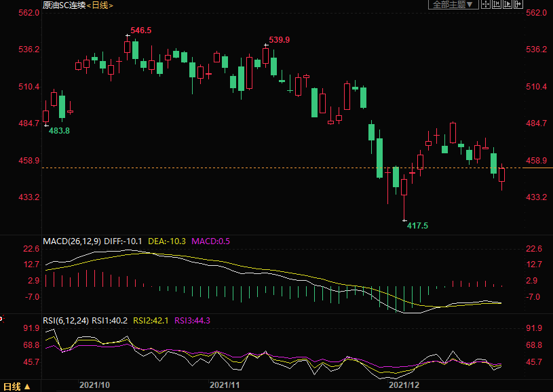This screenshot has height=392, width=553.
Task: Click the exit panel arrow icon
Action: (518, 4)
